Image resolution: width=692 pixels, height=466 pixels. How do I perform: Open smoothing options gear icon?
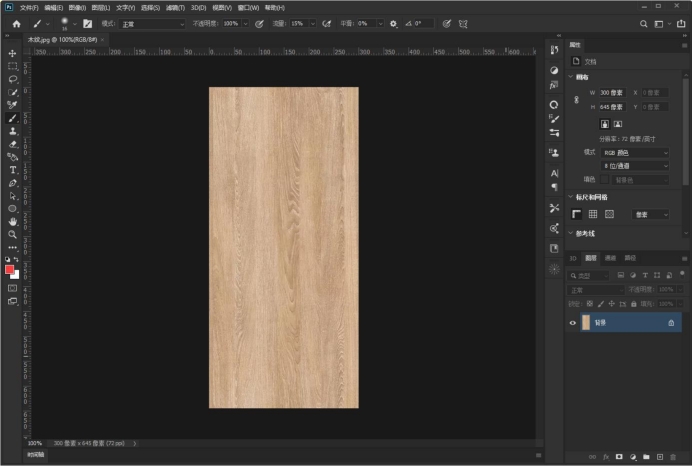(x=393, y=24)
